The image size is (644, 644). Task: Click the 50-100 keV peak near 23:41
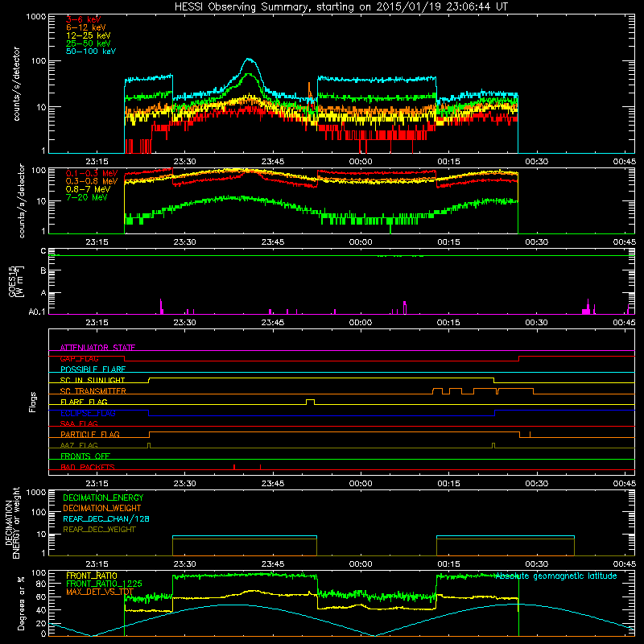249,60
